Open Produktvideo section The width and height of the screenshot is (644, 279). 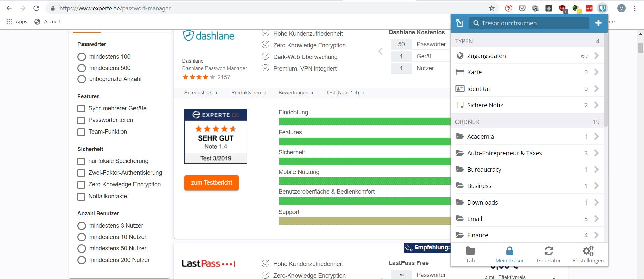(x=249, y=93)
